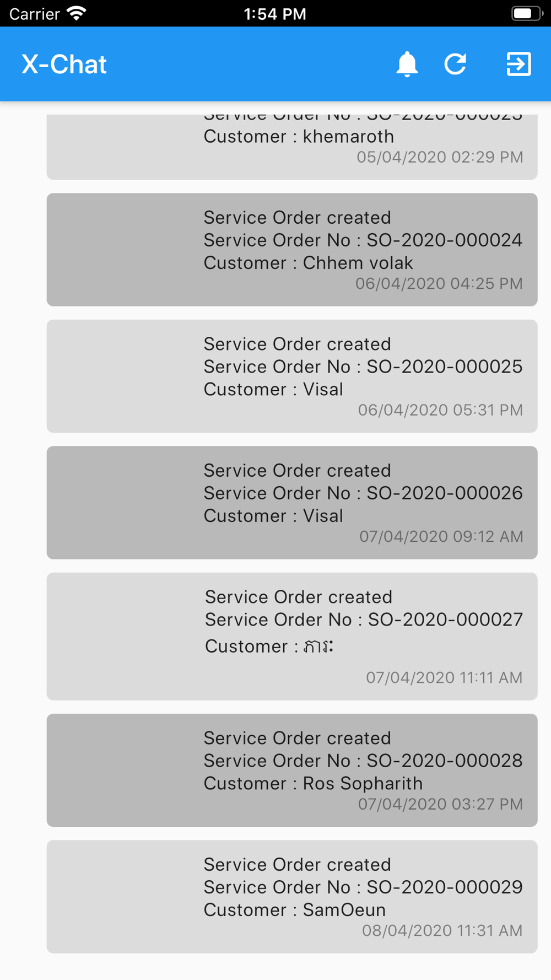Tap customer name Chhem volak
The width and height of the screenshot is (551, 980).
[x=358, y=263]
